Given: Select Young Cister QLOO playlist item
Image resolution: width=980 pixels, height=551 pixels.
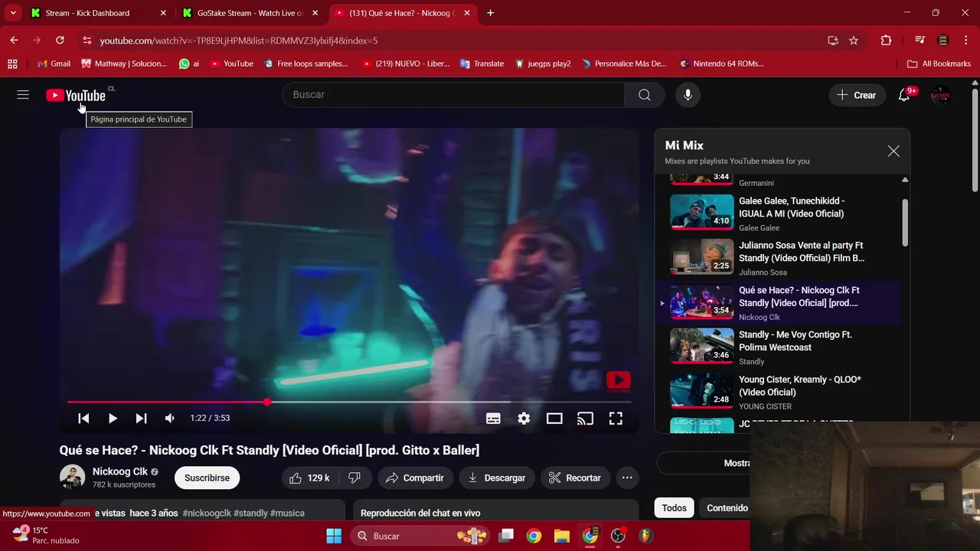Looking at the screenshot, I should tap(779, 392).
